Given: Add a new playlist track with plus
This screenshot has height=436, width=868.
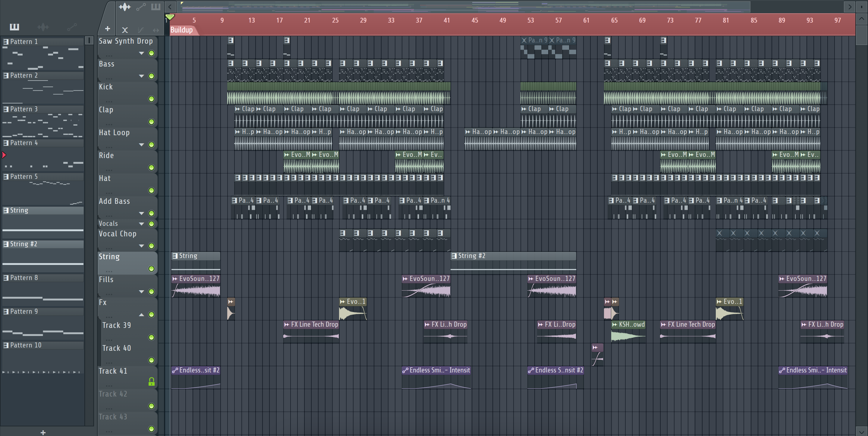Looking at the screenshot, I should click(x=108, y=29).
